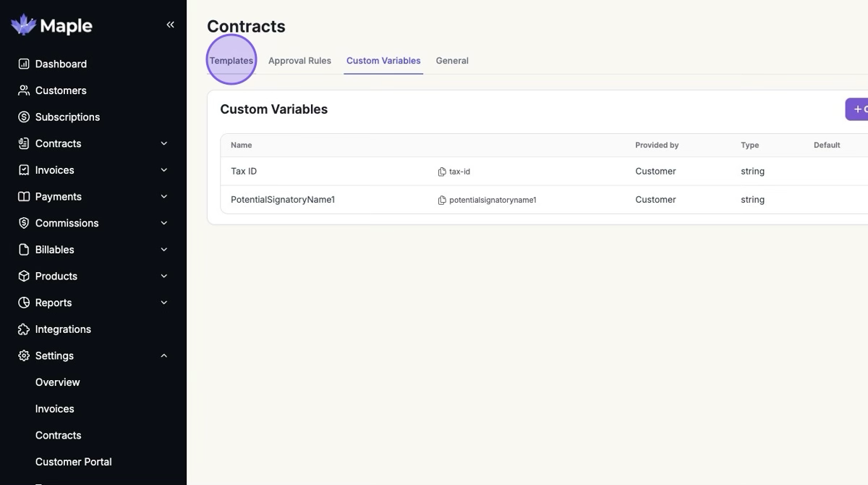This screenshot has height=485, width=868.
Task: Collapse the sidebar with the double-chevron icon
Action: click(x=171, y=25)
